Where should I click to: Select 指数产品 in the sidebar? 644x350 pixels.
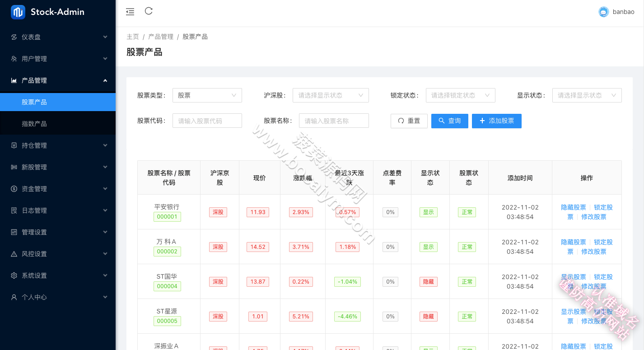point(58,124)
